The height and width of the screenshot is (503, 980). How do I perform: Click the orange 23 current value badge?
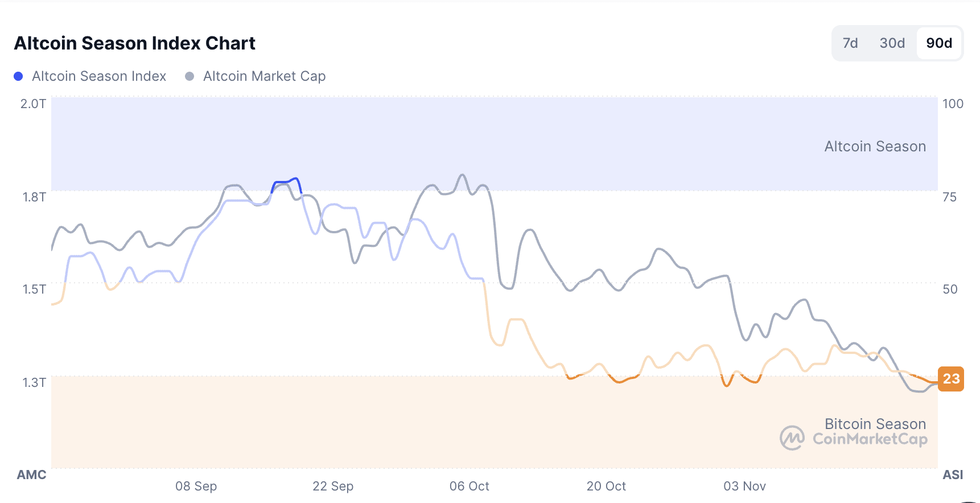coord(951,379)
